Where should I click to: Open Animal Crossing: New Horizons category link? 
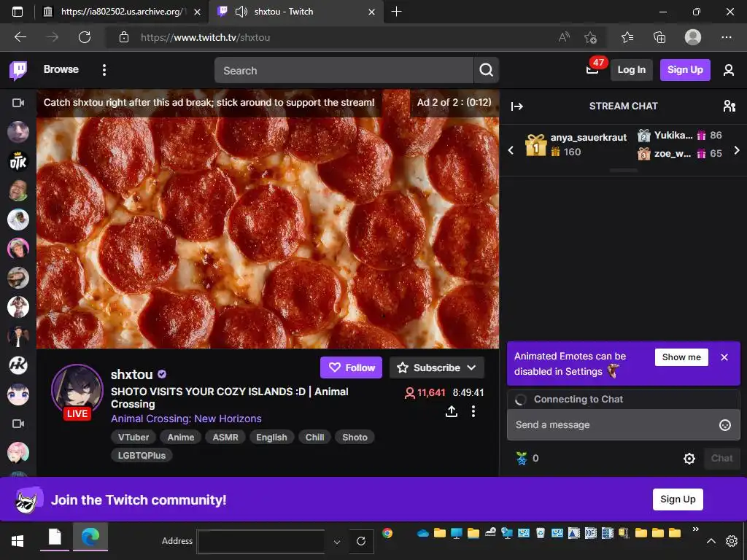point(186,419)
